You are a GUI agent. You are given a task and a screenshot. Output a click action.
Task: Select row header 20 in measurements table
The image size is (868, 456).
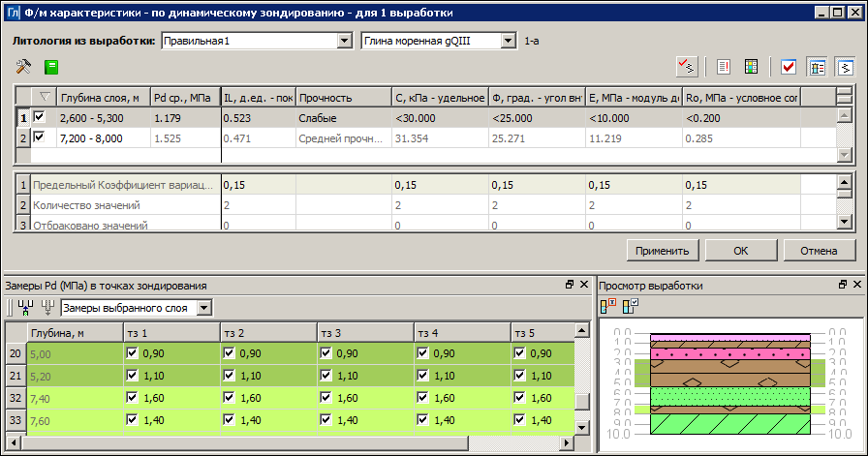pos(15,353)
